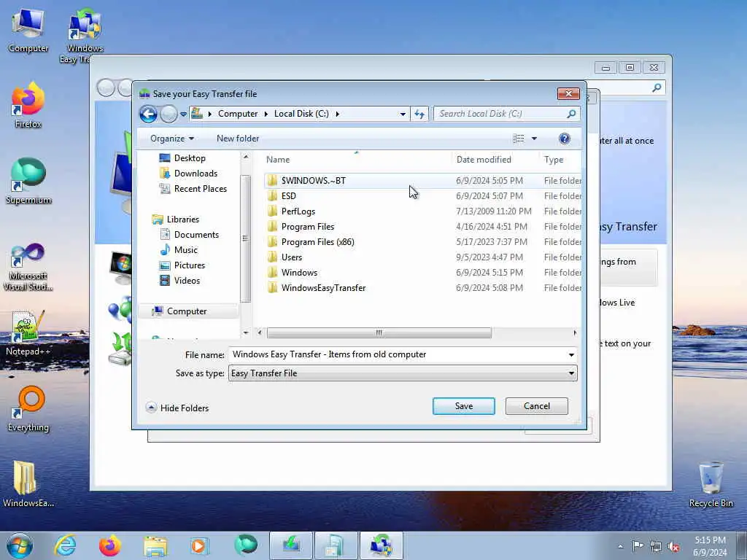
Task: Open Microsoft Visual Studio desktop shortcut
Action: 28,267
